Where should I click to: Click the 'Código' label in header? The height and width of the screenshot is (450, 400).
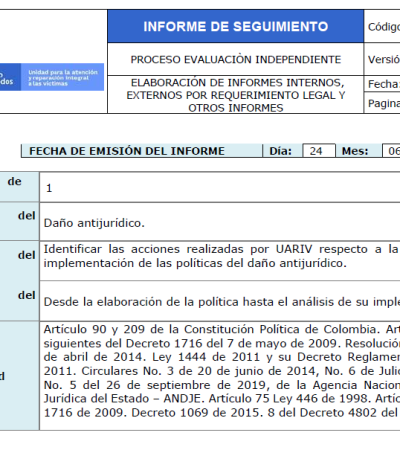(x=384, y=27)
